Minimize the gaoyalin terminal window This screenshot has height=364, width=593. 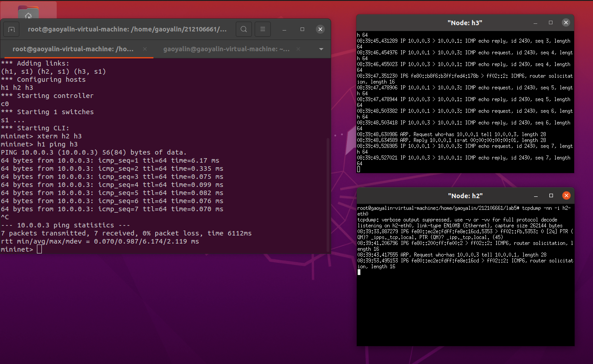click(284, 30)
